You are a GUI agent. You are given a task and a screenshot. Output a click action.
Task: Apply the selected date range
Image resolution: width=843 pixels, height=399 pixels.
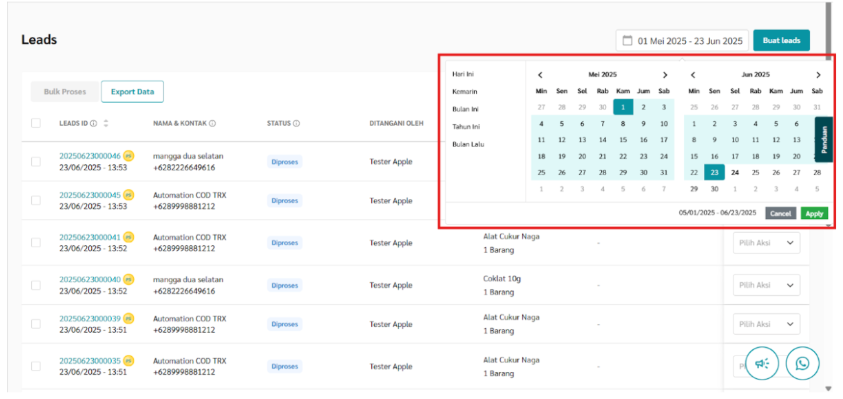814,213
